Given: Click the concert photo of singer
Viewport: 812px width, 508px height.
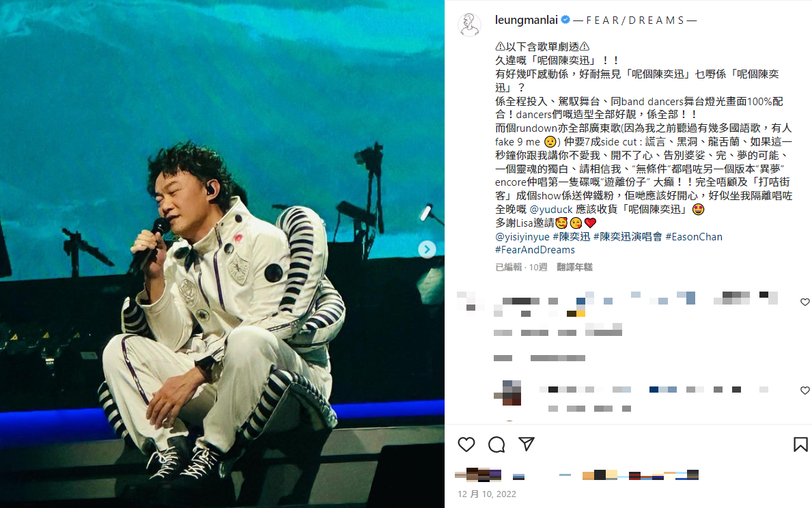Looking at the screenshot, I should (x=222, y=254).
